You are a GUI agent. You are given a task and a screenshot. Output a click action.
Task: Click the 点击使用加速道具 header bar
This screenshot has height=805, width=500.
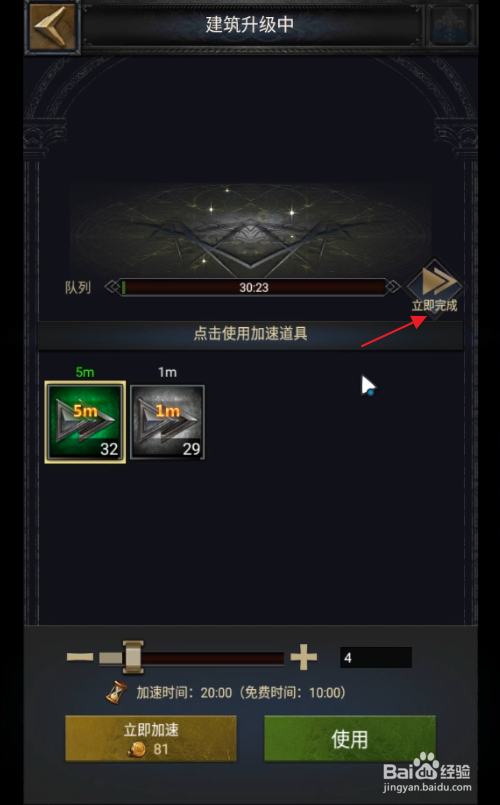coord(251,334)
